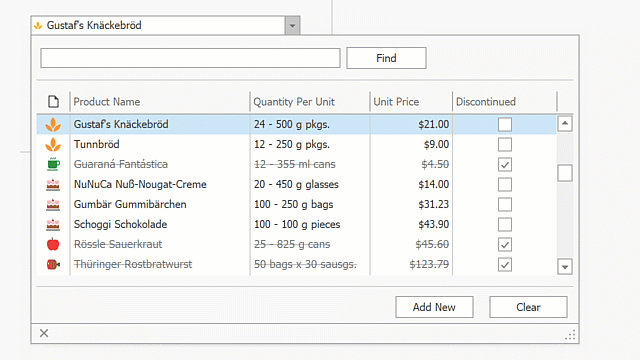Viewport: 640px width, 360px height.
Task: Click the cake icon beside Schoggi Schokolade
Action: tap(53, 224)
